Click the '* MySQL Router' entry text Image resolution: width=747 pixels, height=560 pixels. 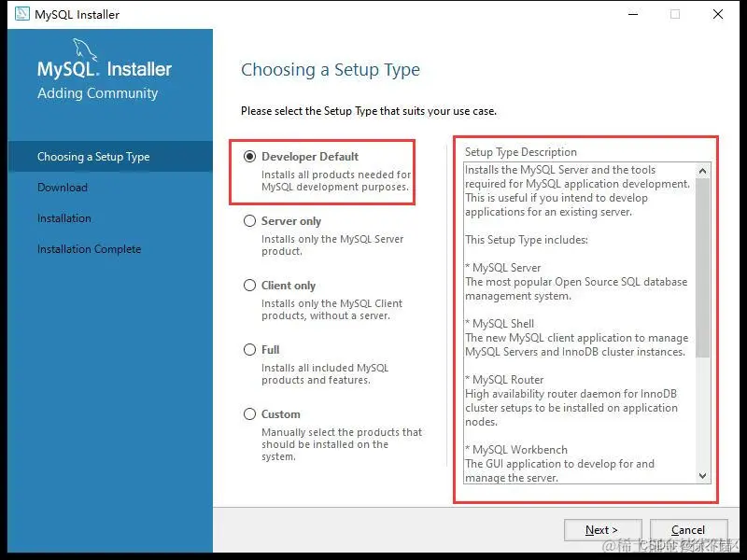pos(504,380)
